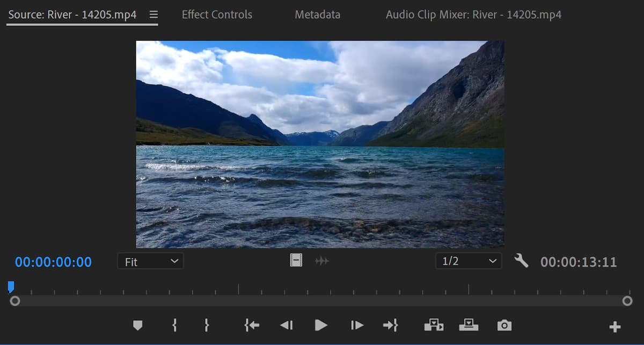Open the Audio Clip Mixer tab
Image resolution: width=644 pixels, height=345 pixels.
pos(473,15)
